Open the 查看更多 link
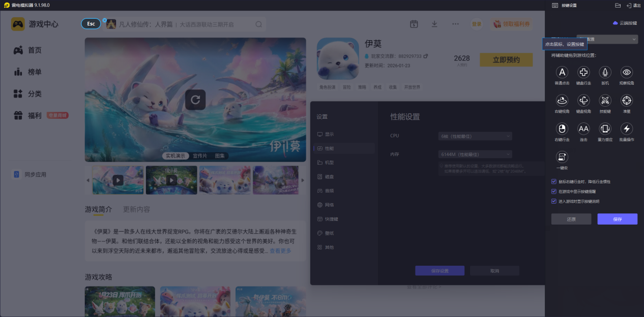This screenshot has height=317, width=644. (280, 250)
